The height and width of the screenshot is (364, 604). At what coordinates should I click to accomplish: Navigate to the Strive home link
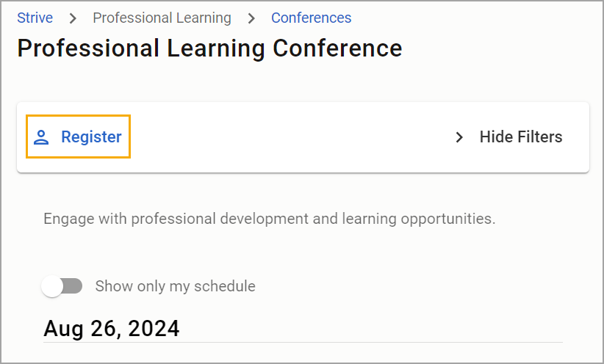point(35,18)
